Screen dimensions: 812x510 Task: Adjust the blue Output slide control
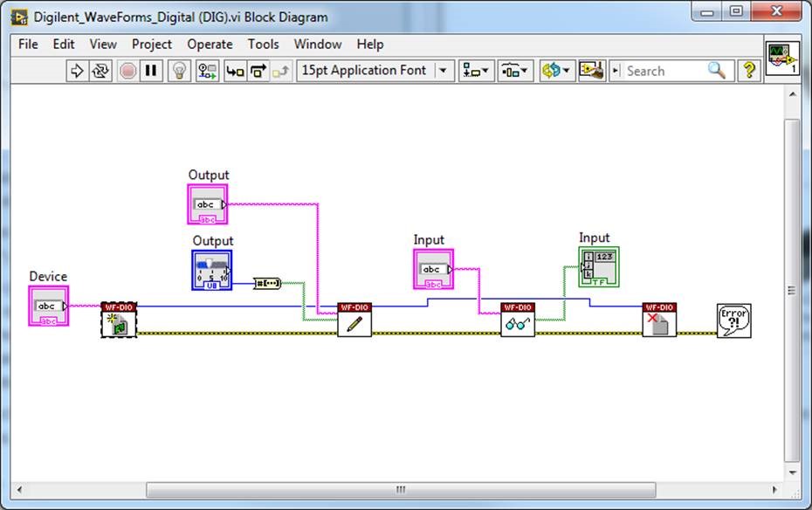click(x=210, y=266)
